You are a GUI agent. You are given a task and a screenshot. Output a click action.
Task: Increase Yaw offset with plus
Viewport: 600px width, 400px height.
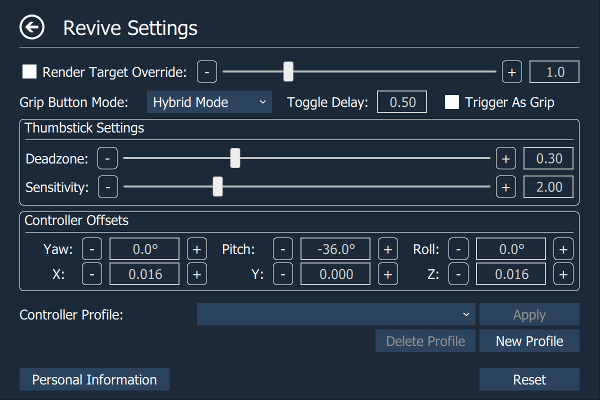tap(197, 249)
